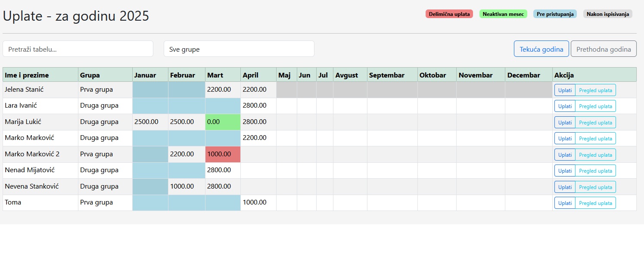This screenshot has width=644, height=279.
Task: Click the green Neaktivan mesec legend badge
Action: (x=503, y=14)
